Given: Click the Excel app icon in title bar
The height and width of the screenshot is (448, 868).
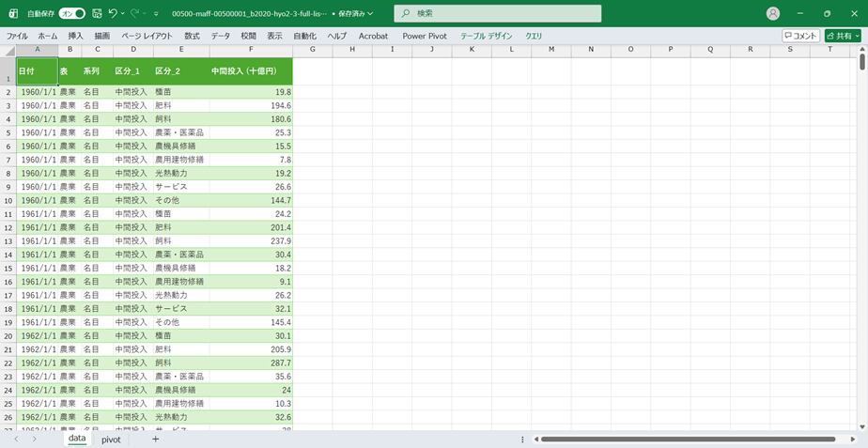Looking at the screenshot, I should 13,14.
